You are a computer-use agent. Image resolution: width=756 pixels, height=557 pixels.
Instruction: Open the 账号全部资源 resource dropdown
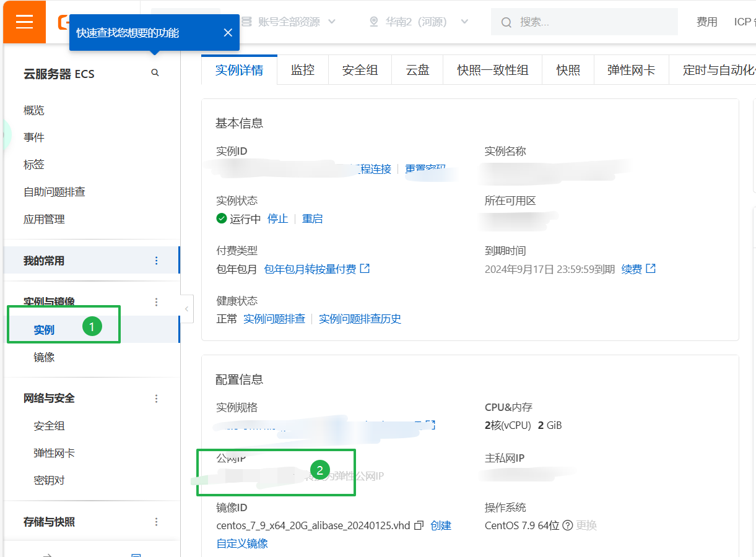pyautogui.click(x=289, y=22)
